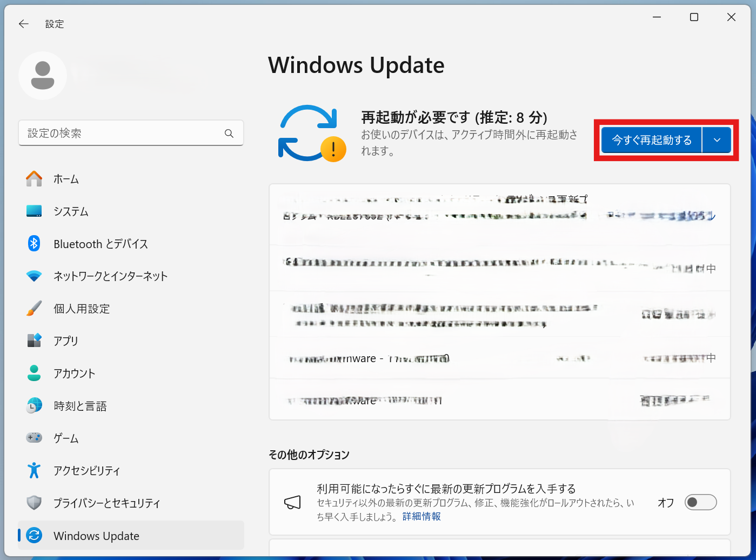Viewport: 756px width, 560px height.
Task: Click the その他のオプション section heading
Action: pyautogui.click(x=309, y=455)
